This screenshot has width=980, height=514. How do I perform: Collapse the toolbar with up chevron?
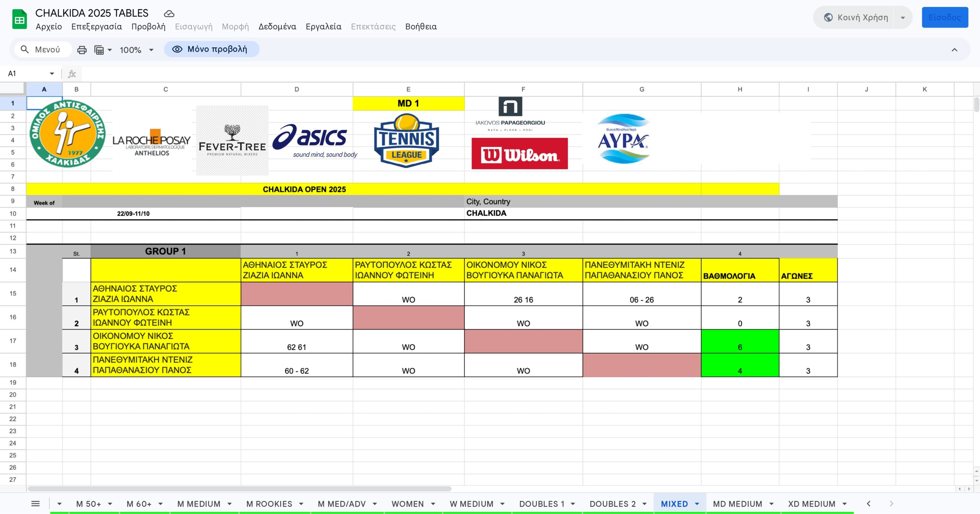(x=954, y=50)
